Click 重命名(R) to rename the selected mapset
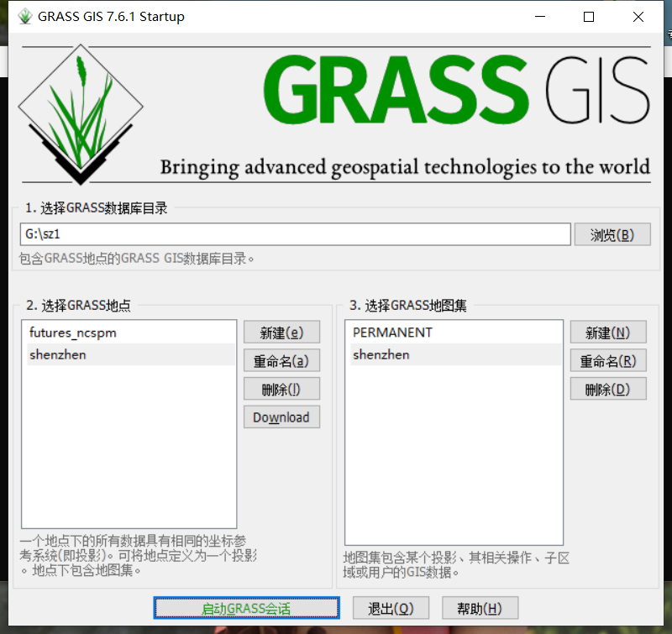The height and width of the screenshot is (634, 672). [x=607, y=360]
